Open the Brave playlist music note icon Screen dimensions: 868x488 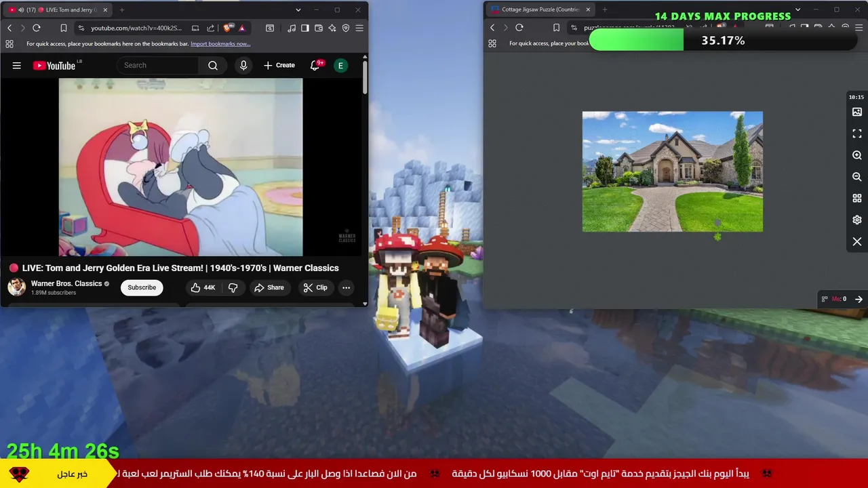(292, 28)
